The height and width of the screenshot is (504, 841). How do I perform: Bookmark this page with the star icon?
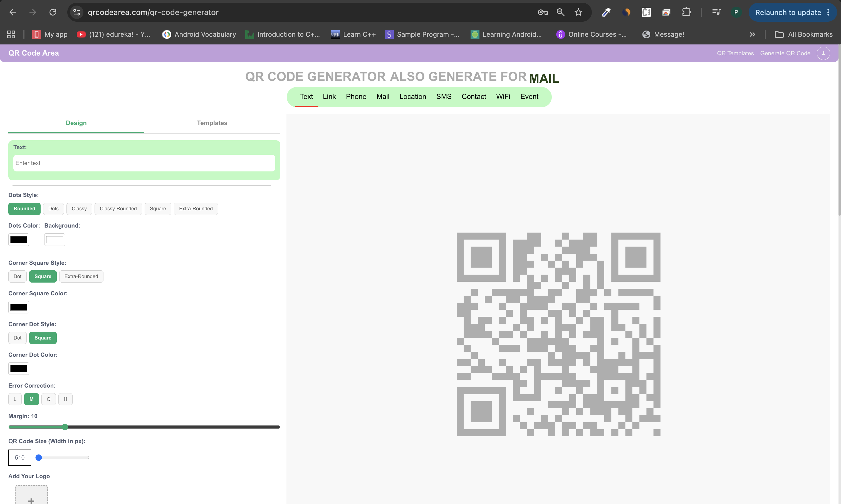click(x=578, y=12)
